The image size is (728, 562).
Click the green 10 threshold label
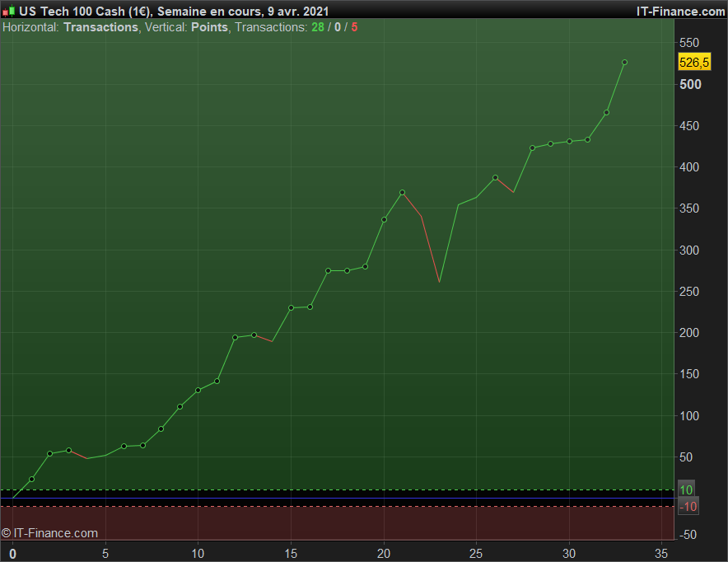coord(686,489)
